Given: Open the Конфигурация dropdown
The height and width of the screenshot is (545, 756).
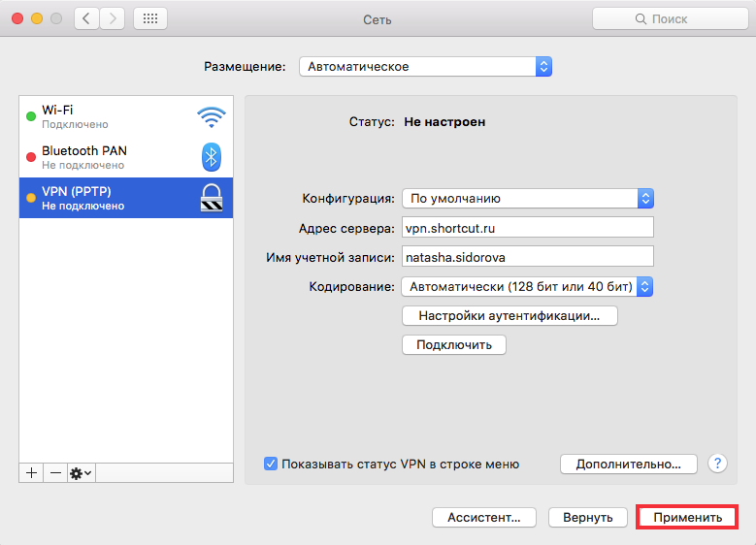Looking at the screenshot, I should click(x=528, y=199).
